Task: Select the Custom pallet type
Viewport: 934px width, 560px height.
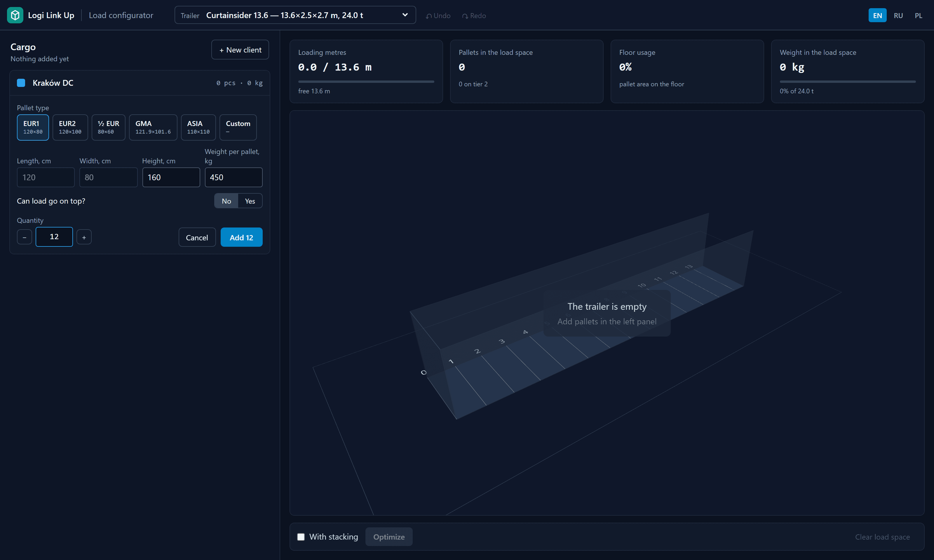Action: point(238,127)
